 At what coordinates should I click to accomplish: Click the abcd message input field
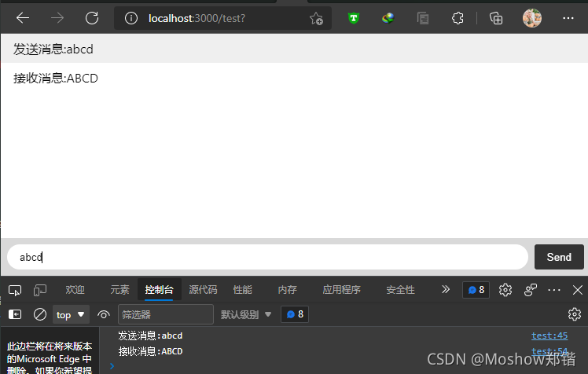[x=267, y=257]
